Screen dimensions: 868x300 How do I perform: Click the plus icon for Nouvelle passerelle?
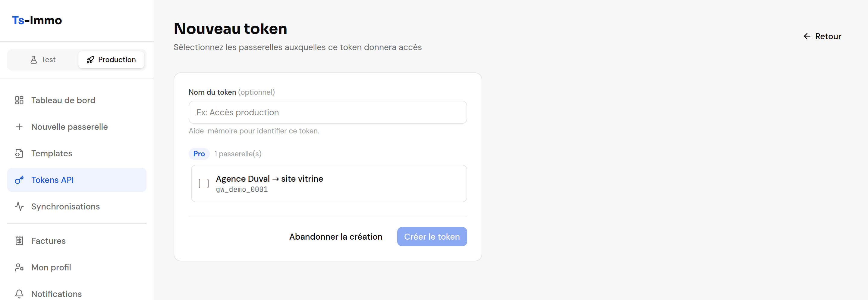pos(19,127)
